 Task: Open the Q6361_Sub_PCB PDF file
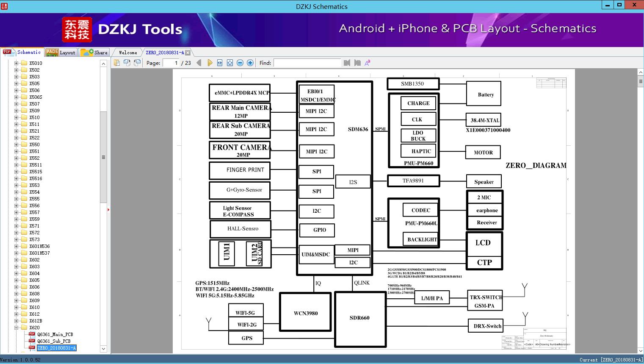[x=54, y=341]
